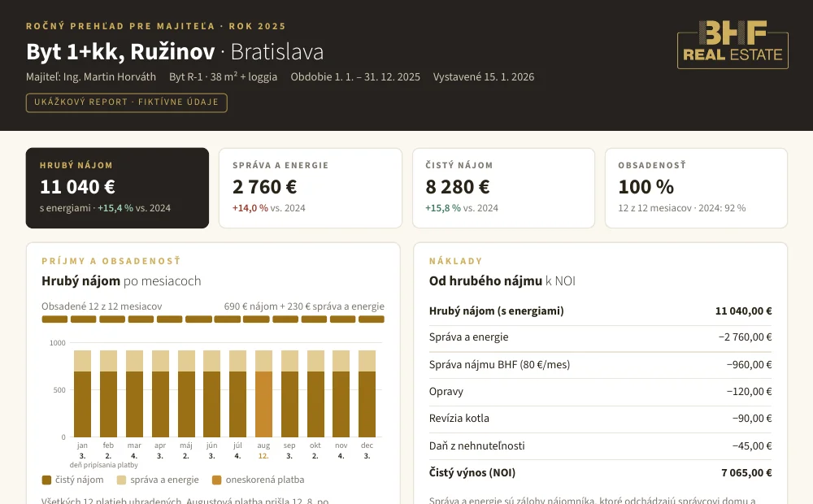Click the 'Náklady' section label

tap(456, 261)
